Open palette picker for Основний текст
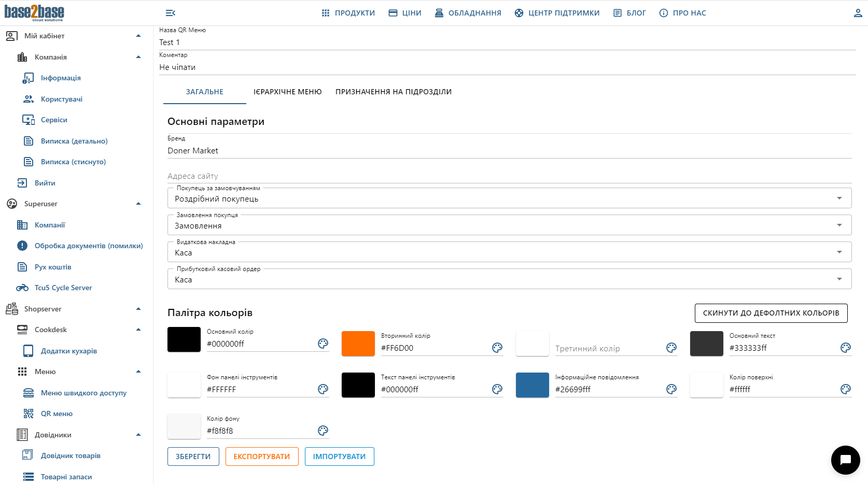 [x=846, y=348]
